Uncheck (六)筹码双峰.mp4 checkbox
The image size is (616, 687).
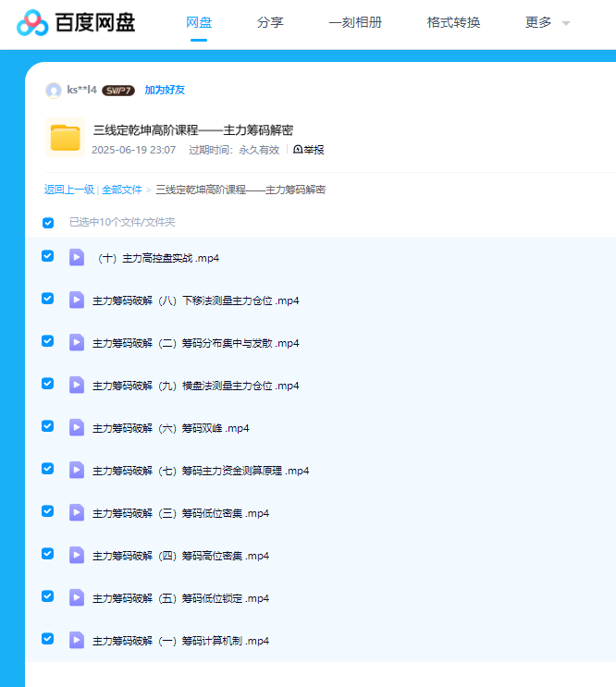tap(48, 426)
